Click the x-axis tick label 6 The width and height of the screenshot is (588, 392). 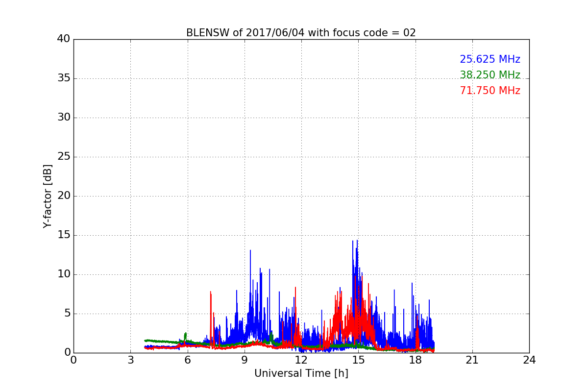pyautogui.click(x=187, y=360)
